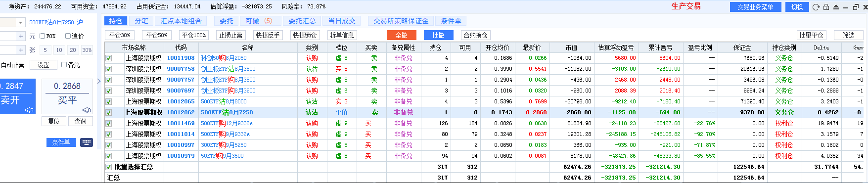Click the 平仓30% button

click(120, 35)
